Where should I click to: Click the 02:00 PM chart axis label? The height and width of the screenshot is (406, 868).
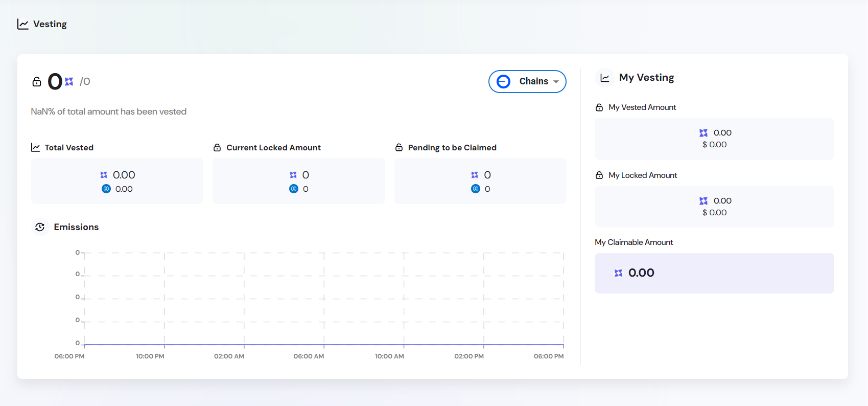[x=469, y=356]
